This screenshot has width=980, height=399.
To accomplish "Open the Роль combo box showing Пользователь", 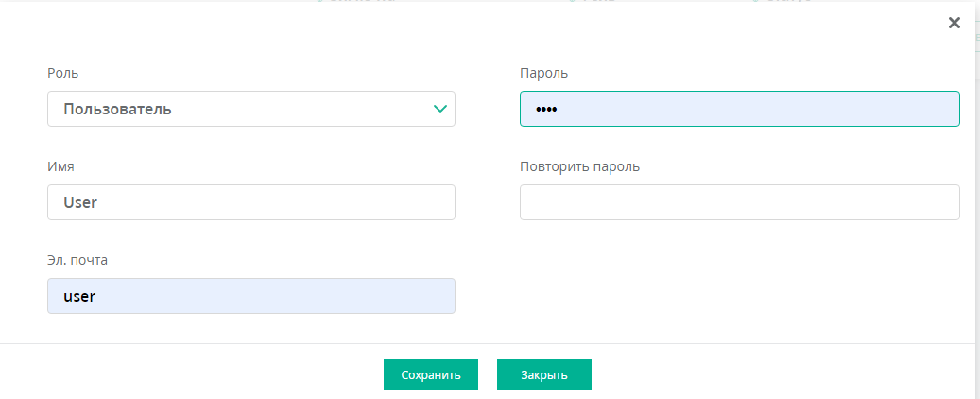I will [251, 109].
